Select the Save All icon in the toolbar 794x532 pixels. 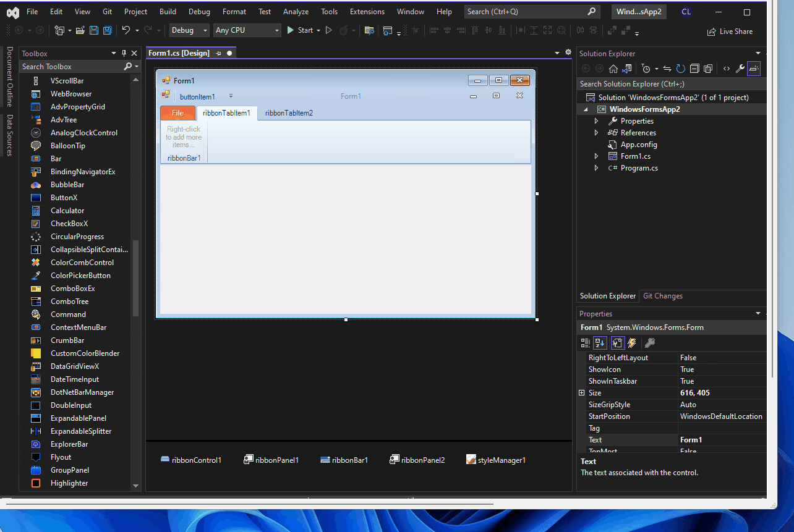point(107,30)
